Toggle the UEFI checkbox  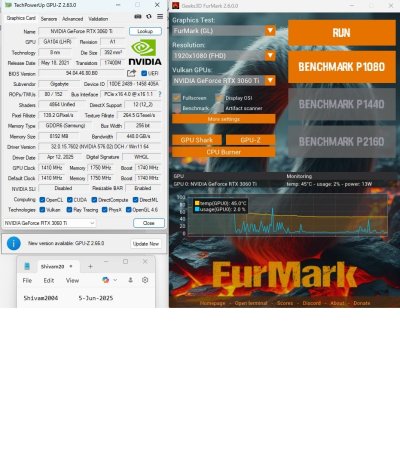(144, 73)
